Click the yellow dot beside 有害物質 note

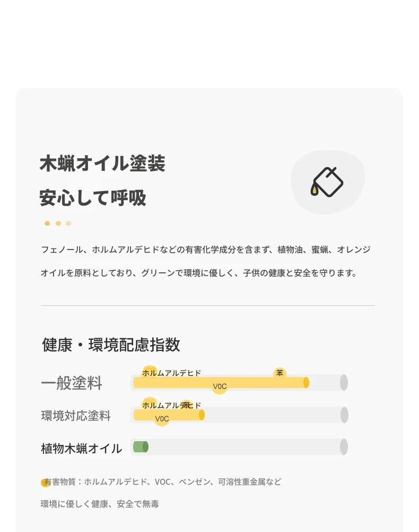tap(45, 483)
